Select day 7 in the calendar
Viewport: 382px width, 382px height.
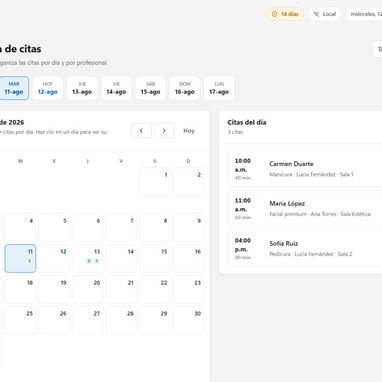tap(121, 227)
